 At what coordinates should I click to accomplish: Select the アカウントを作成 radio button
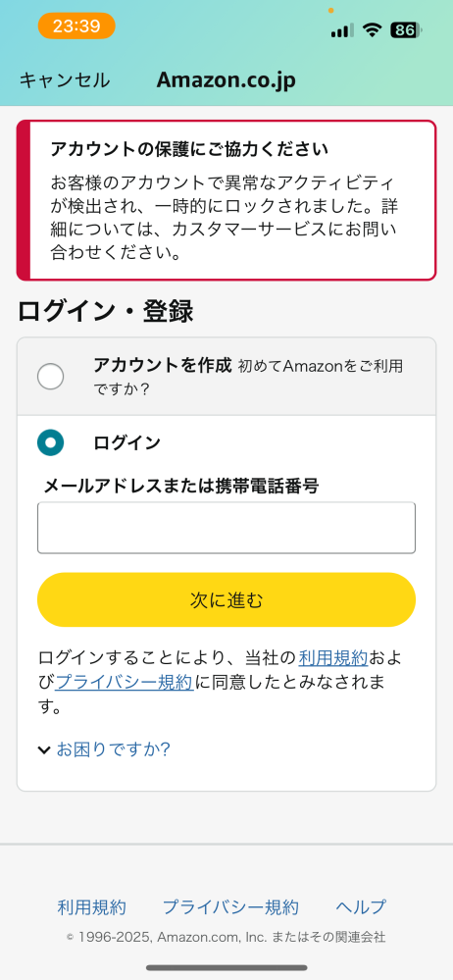[51, 377]
